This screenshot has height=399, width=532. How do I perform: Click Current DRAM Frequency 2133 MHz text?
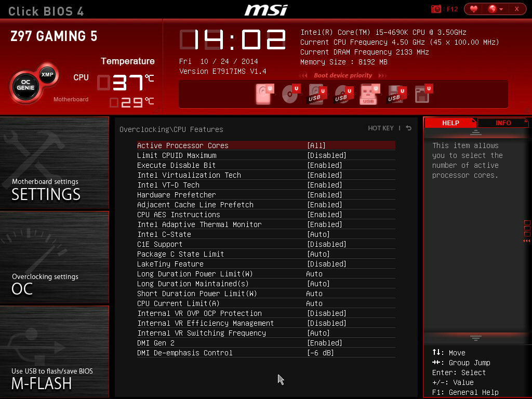tap(364, 52)
